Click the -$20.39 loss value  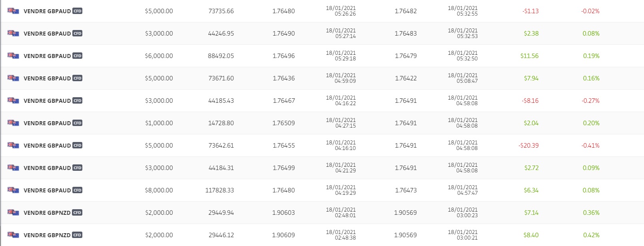click(x=528, y=146)
